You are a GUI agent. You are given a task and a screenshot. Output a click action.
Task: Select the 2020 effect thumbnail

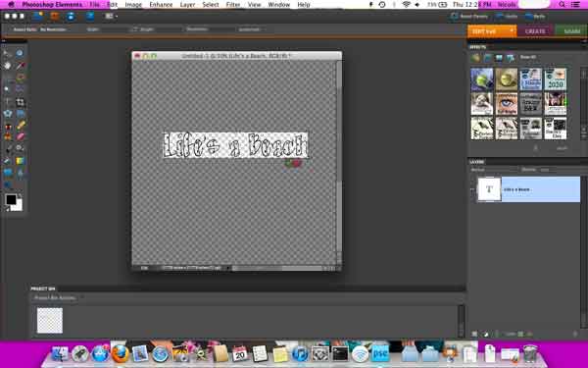pyautogui.click(x=556, y=79)
